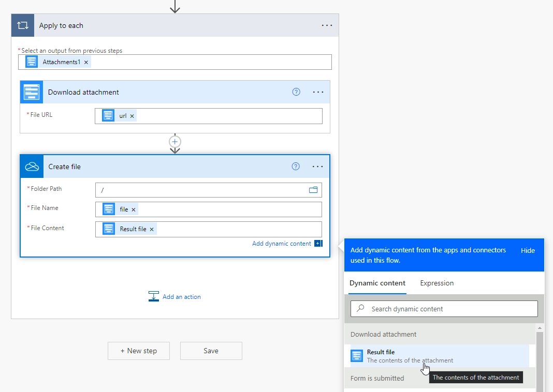Switch to the Expression tab
553x392 pixels.
tap(436, 283)
